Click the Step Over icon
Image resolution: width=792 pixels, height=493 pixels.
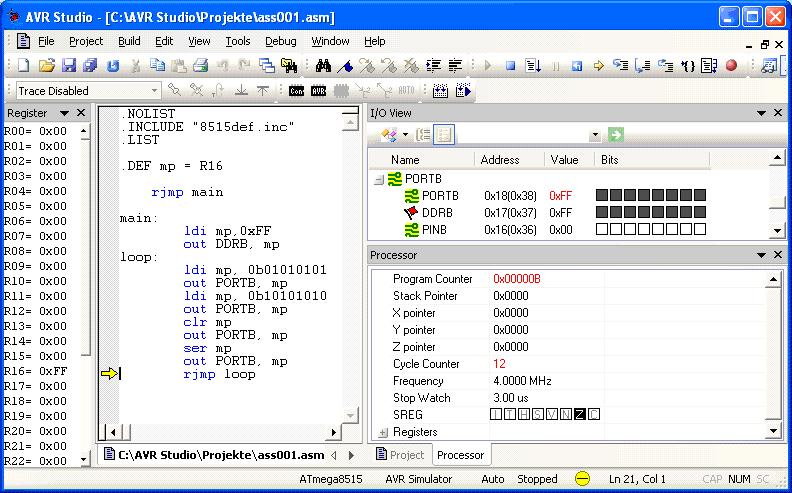[642, 65]
